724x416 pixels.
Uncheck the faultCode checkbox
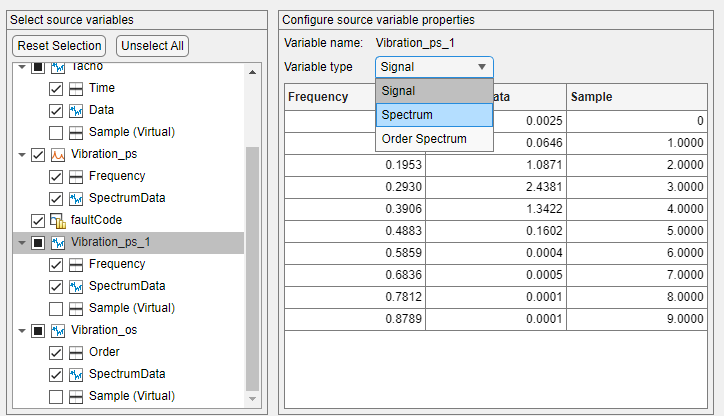38,221
